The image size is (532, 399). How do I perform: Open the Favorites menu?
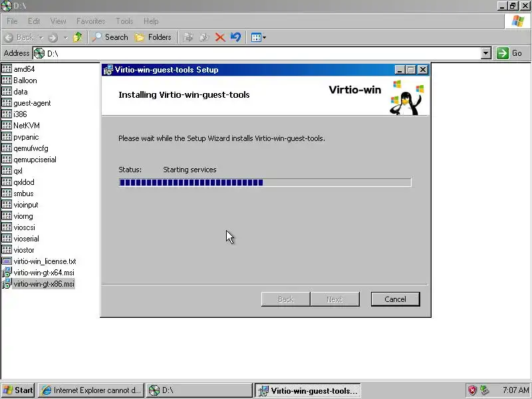90,21
